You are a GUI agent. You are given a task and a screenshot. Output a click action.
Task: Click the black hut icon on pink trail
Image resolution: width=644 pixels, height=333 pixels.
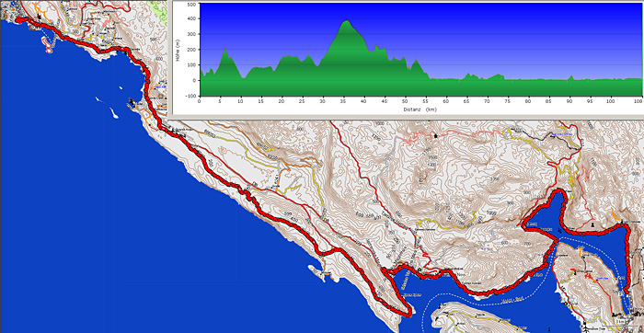[x=436, y=135]
